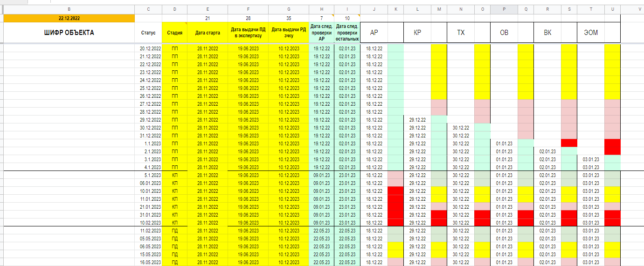Screen dimensions: 644x266
Task: Select the orange 22.12.2022 date cell
Action: click(x=69, y=18)
